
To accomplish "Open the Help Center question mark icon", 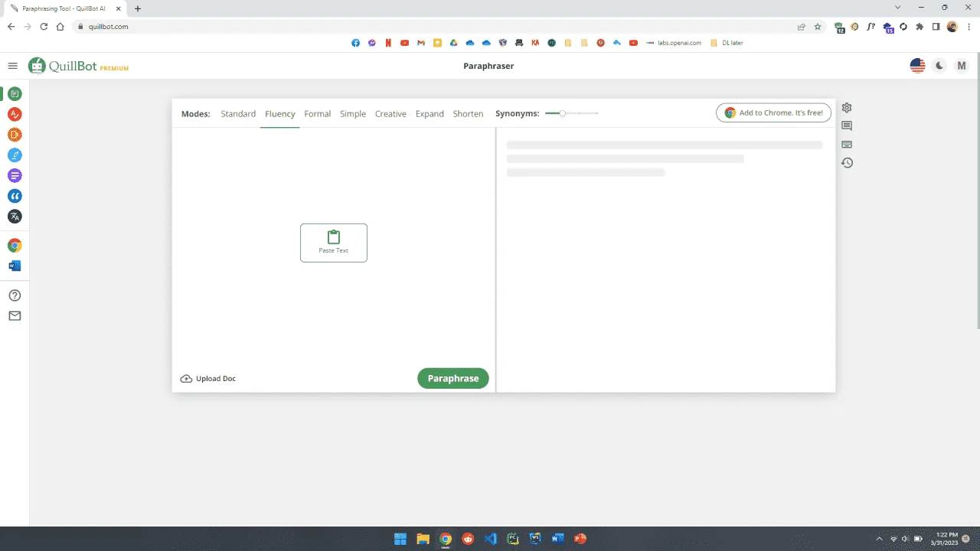I will (15, 295).
